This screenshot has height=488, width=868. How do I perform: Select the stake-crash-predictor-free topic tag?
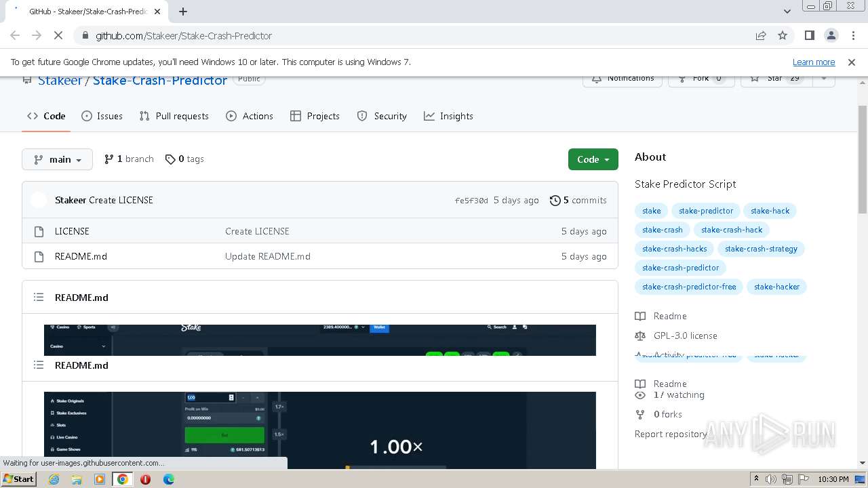689,287
